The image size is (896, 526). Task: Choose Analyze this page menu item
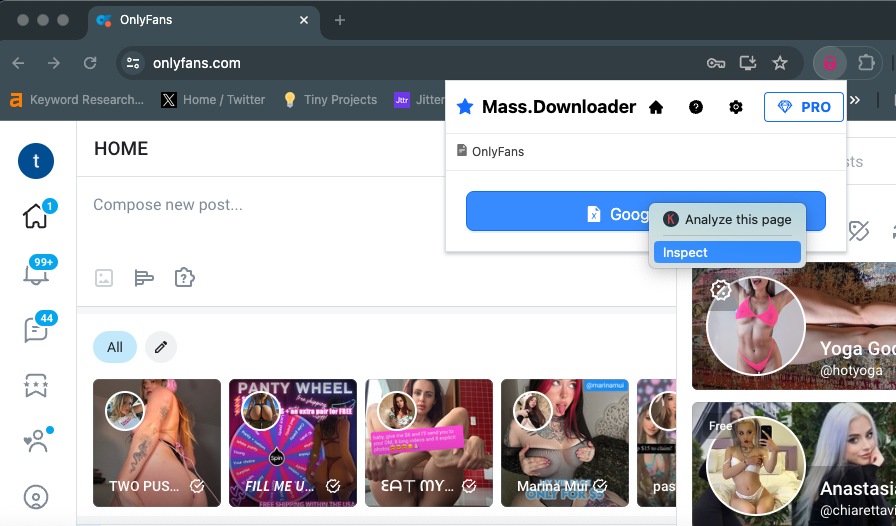pos(727,220)
